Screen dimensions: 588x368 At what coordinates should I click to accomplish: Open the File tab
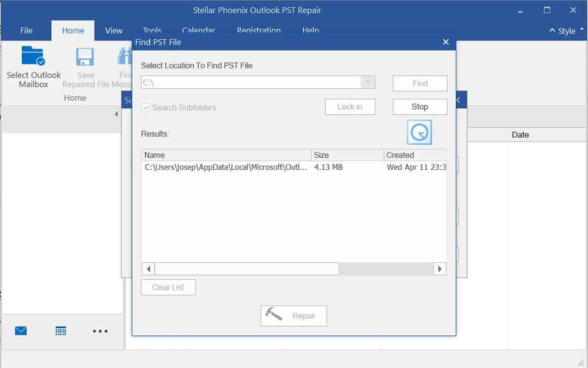coord(26,30)
